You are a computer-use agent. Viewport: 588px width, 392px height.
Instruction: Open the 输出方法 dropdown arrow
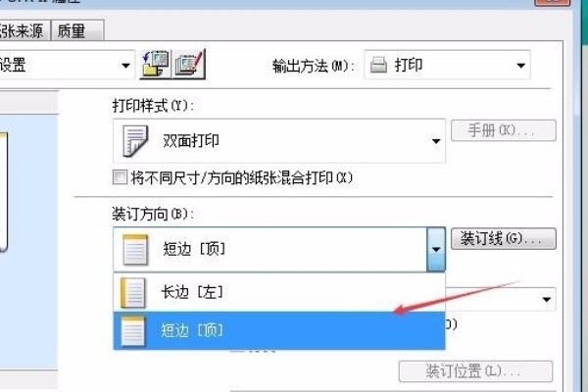520,66
